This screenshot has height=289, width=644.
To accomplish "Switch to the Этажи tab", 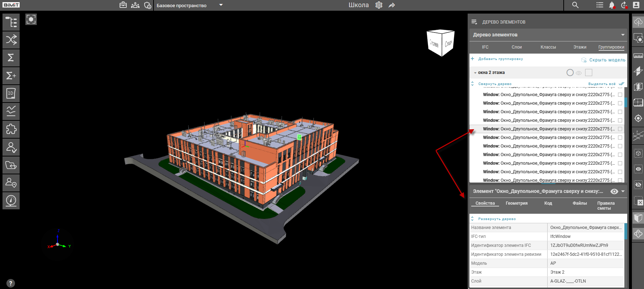I will tap(580, 47).
